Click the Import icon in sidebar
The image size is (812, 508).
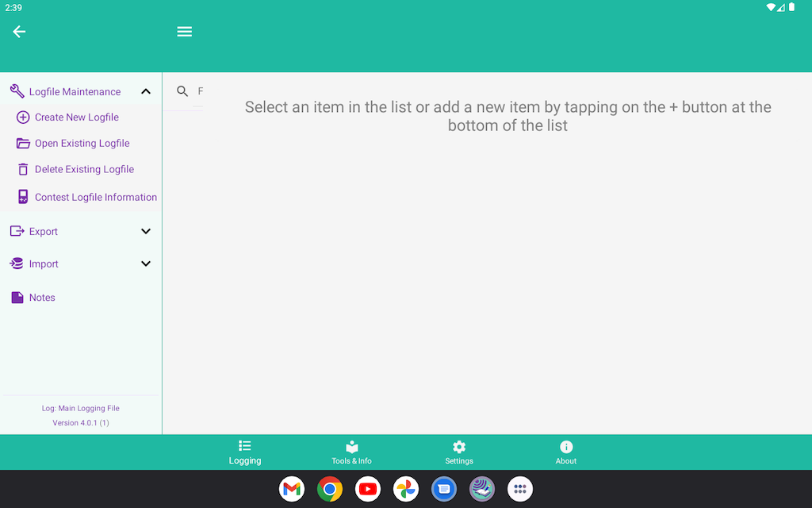coord(17,264)
